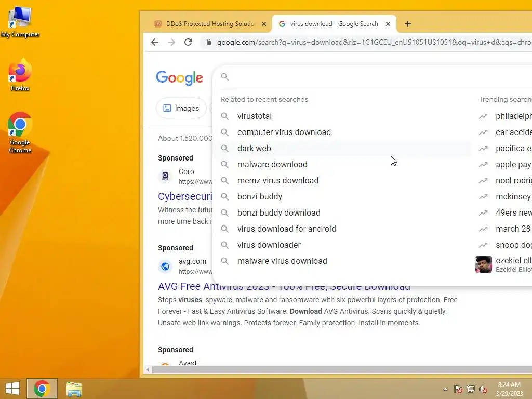Close the DDoS Protected Hosting tab
The width and height of the screenshot is (532, 399).
[x=264, y=24]
